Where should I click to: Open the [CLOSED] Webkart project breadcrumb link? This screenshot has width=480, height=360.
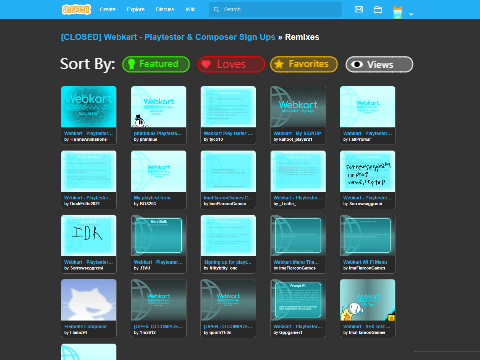(168, 37)
